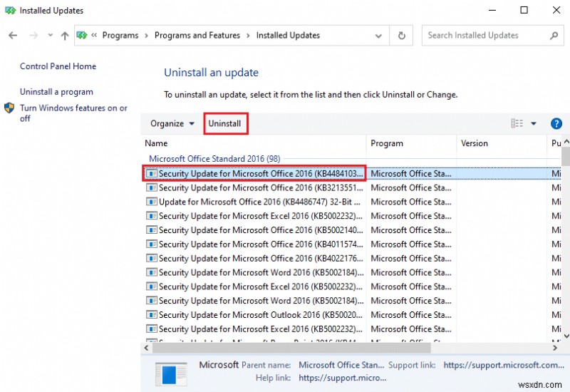Expand the arrow after Programs breadcrumb
Screen dimensions: 570x392
pyautogui.click(x=146, y=36)
